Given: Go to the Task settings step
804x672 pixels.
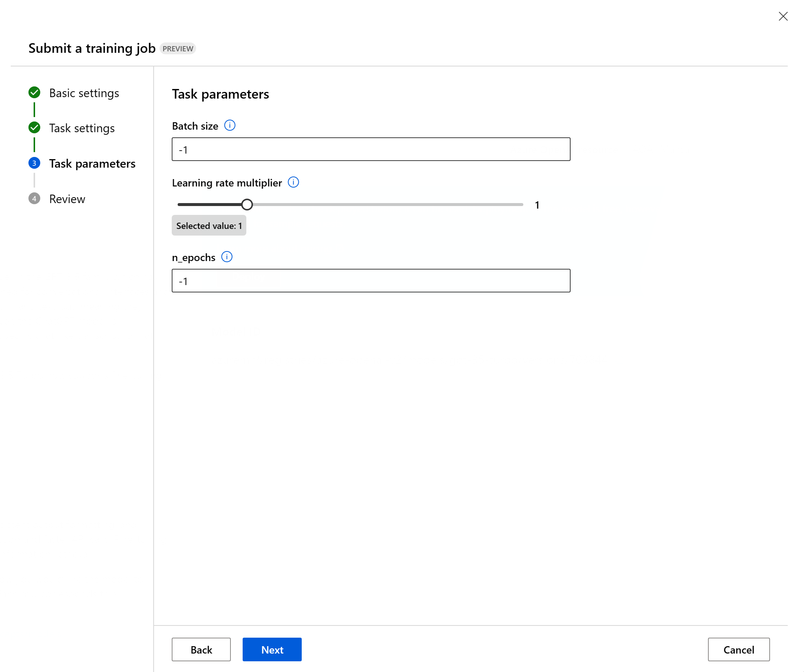Looking at the screenshot, I should coord(82,128).
